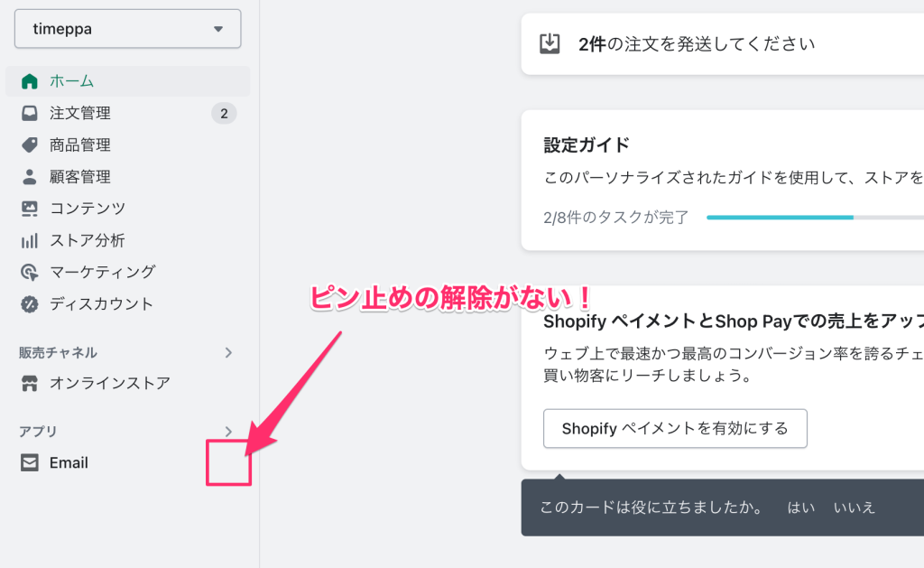Click the content icon beside コンテンツ
Viewport: 924px width, 568px height.
tap(29, 209)
